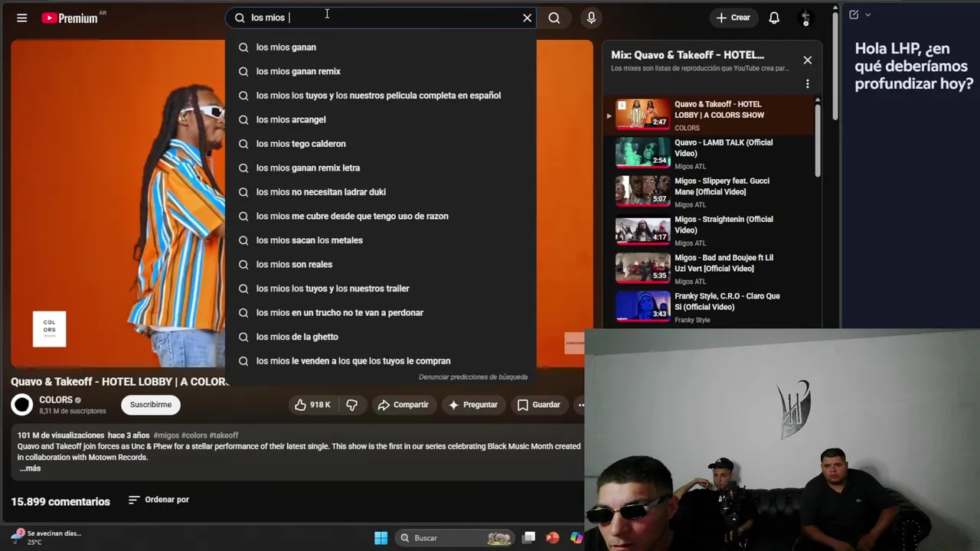The width and height of the screenshot is (980, 551).
Task: Save the video with Guardar
Action: coord(539,405)
